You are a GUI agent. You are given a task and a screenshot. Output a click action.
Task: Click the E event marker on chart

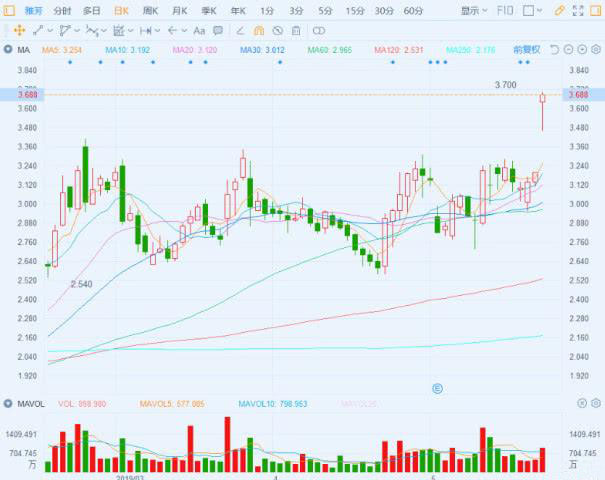(x=436, y=387)
